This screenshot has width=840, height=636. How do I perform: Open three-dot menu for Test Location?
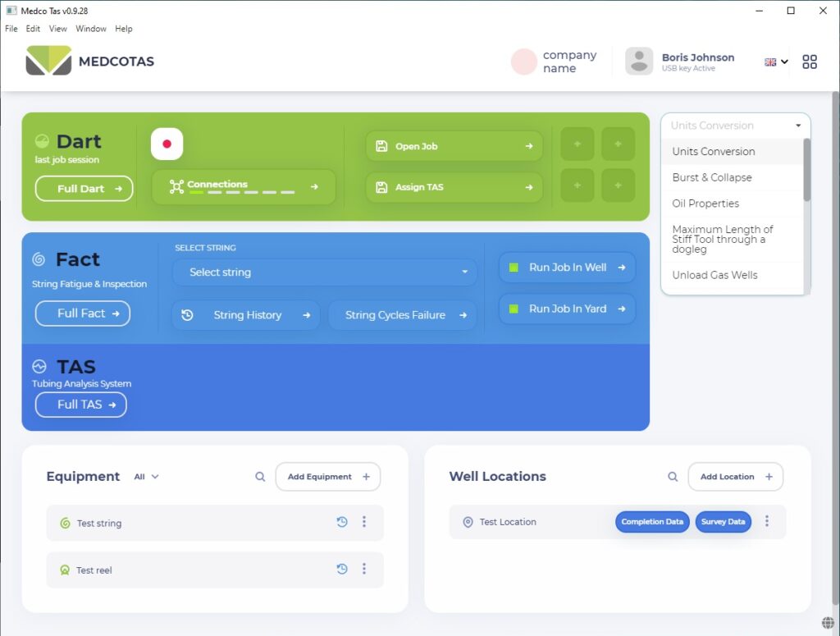click(x=767, y=521)
